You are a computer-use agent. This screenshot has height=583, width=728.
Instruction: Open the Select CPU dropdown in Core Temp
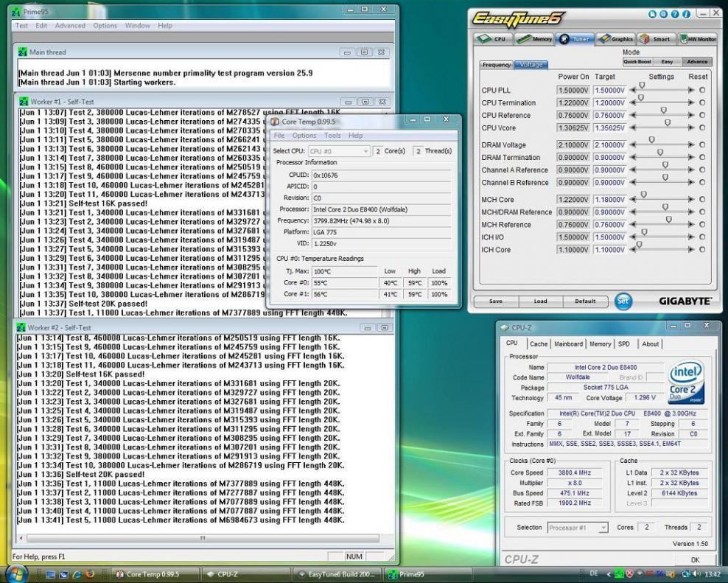pos(339,151)
